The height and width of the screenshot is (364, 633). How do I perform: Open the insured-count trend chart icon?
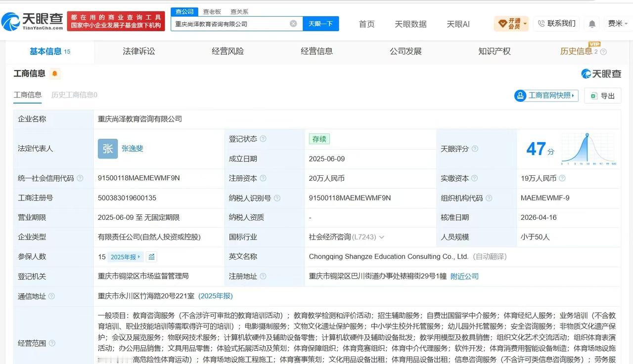click(x=152, y=257)
